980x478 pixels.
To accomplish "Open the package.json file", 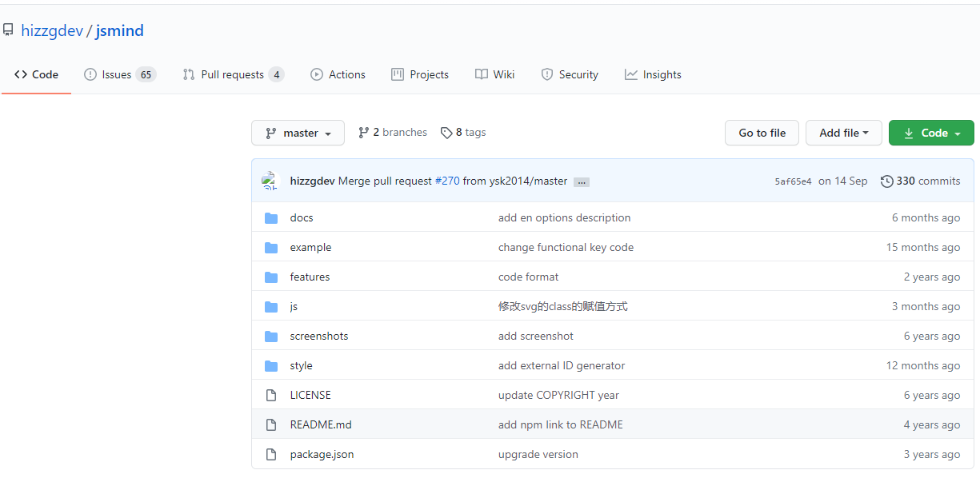I will [x=322, y=454].
